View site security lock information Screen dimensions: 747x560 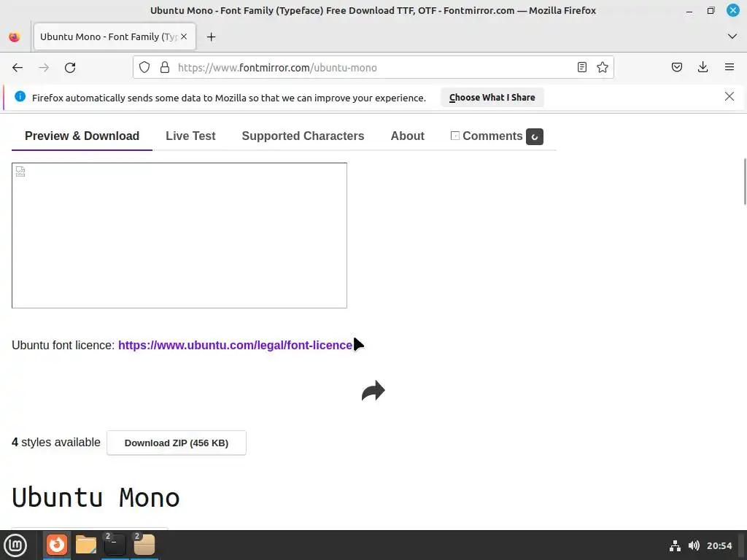(x=165, y=67)
